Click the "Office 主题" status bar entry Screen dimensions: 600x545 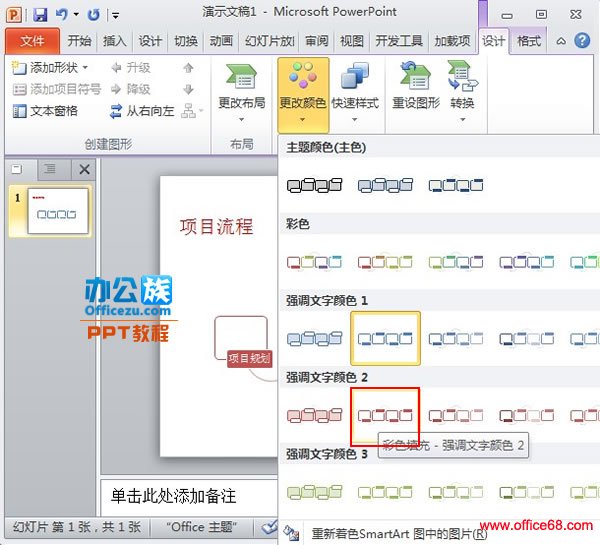202,527
